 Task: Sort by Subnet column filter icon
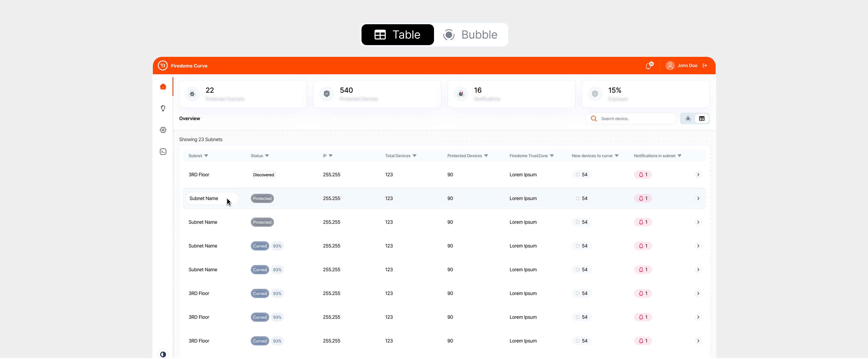[206, 156]
